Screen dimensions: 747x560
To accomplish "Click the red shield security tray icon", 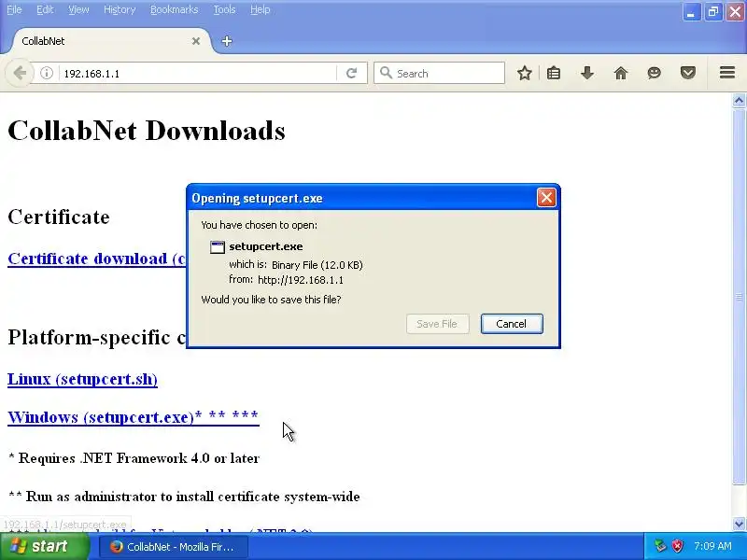I will click(678, 546).
